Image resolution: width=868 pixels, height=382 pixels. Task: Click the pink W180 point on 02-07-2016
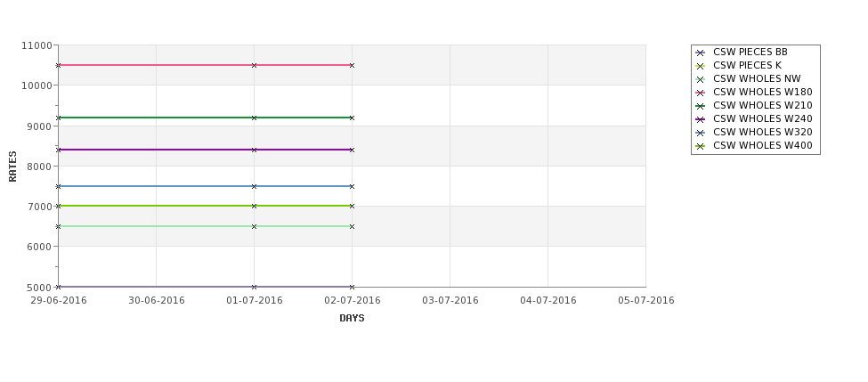352,65
